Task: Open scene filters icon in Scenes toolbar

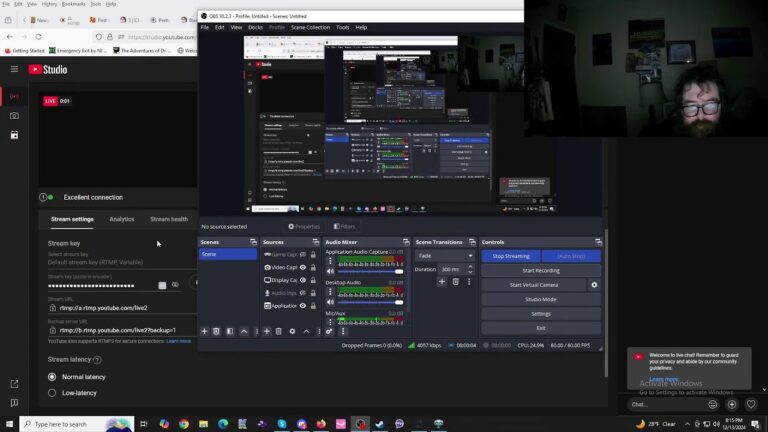Action: click(x=230, y=332)
